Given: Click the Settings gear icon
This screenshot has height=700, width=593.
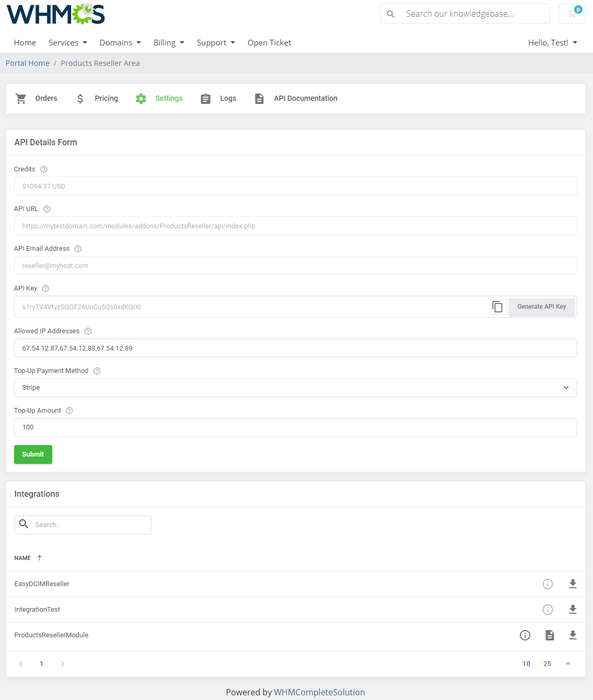Looking at the screenshot, I should pos(141,98).
